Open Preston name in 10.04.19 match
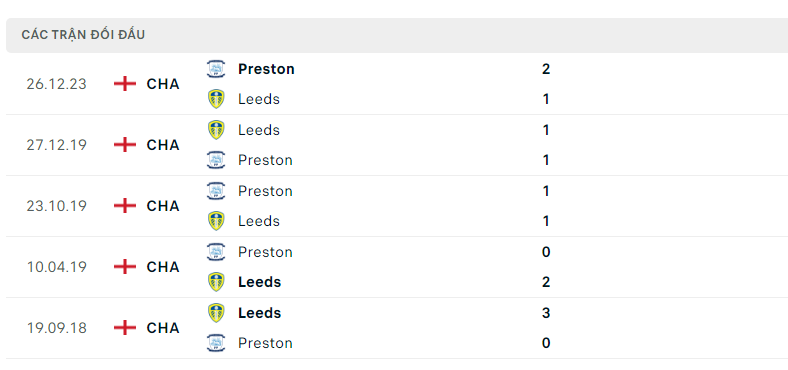788x370 pixels. point(265,252)
